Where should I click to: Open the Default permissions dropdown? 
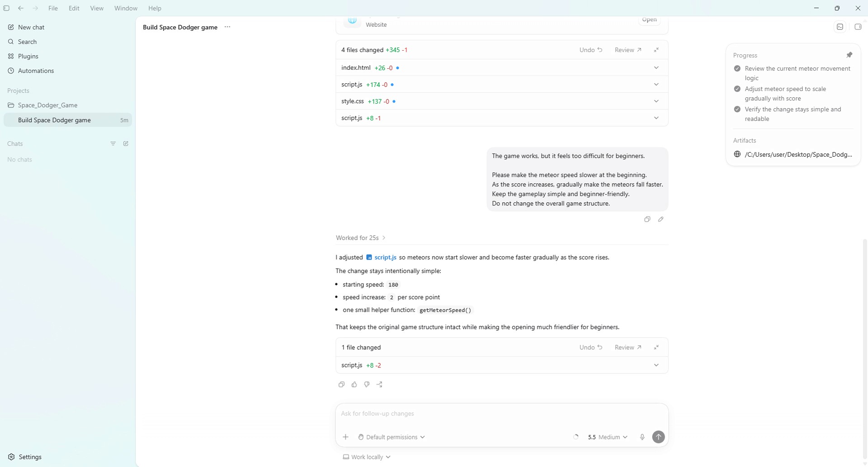click(392, 437)
